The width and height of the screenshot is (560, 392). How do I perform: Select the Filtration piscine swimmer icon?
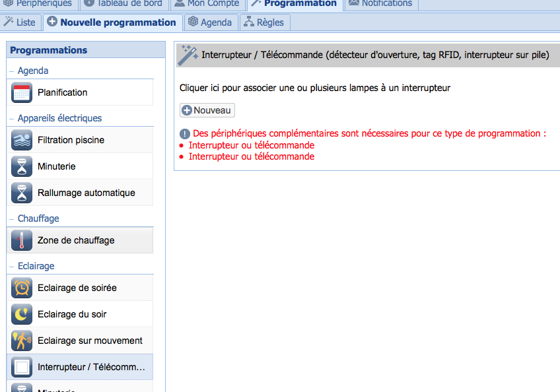click(x=22, y=140)
